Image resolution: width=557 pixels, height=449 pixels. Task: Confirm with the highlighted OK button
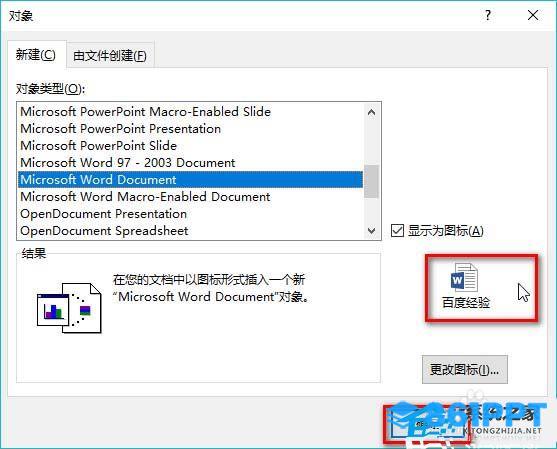[426, 424]
